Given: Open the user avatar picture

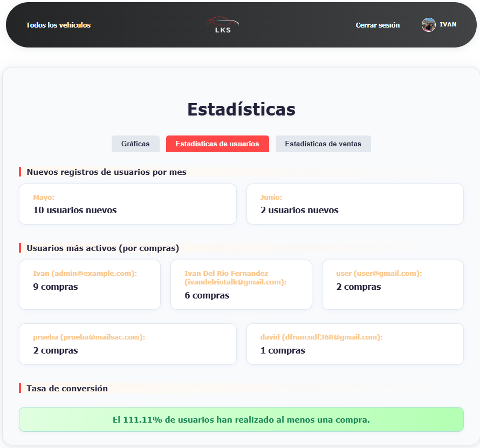Looking at the screenshot, I should tap(429, 25).
